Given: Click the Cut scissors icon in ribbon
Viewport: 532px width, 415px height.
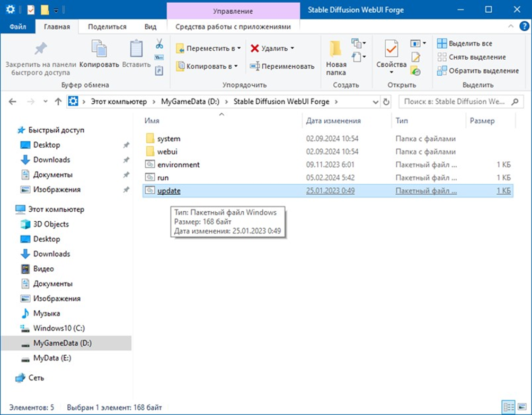Looking at the screenshot, I should (x=159, y=44).
